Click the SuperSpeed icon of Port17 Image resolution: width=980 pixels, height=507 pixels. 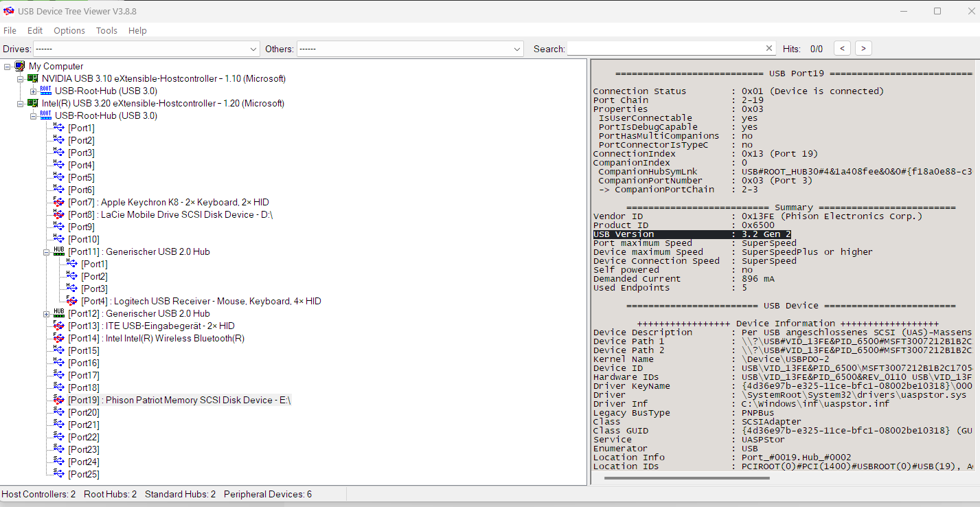pyautogui.click(x=59, y=376)
